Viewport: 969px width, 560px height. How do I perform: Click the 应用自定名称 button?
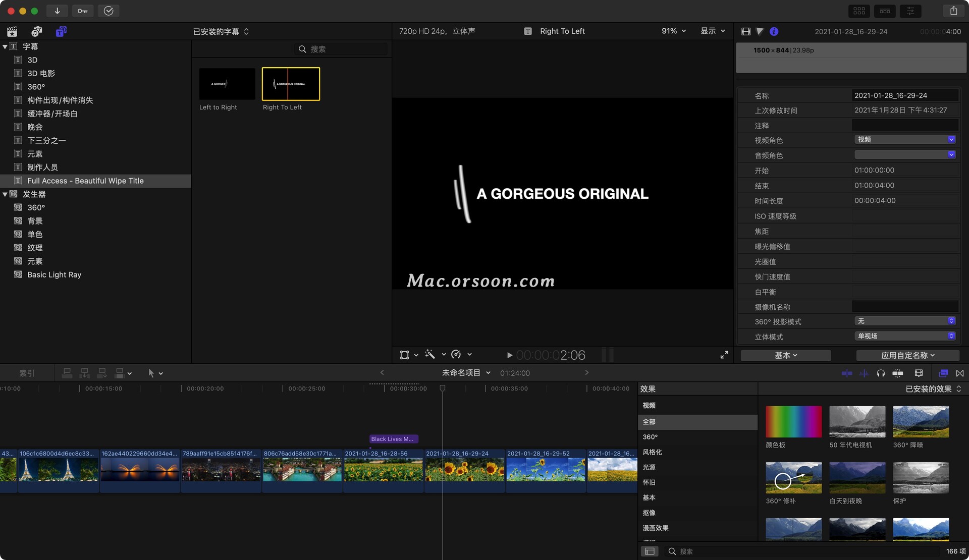[907, 356]
